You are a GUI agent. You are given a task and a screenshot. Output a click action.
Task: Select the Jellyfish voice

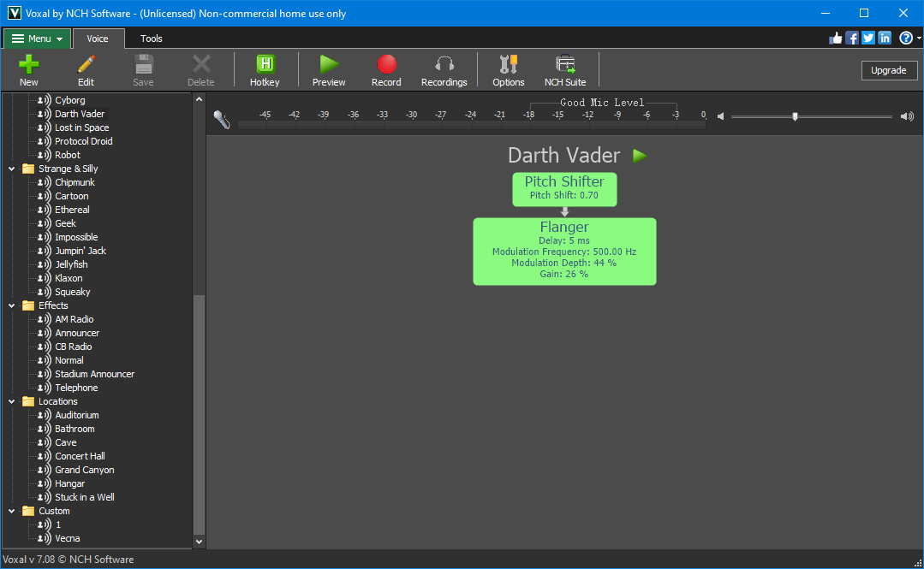71,264
